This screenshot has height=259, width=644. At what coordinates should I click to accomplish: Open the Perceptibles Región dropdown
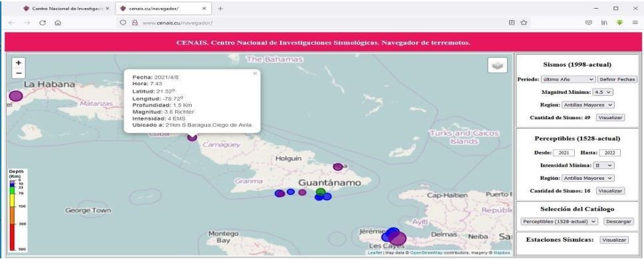(587, 178)
